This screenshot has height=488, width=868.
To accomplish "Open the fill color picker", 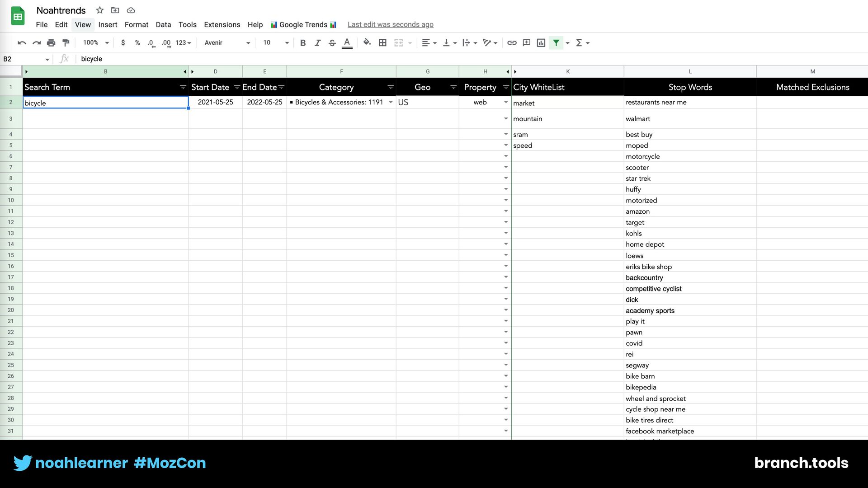I will [367, 43].
